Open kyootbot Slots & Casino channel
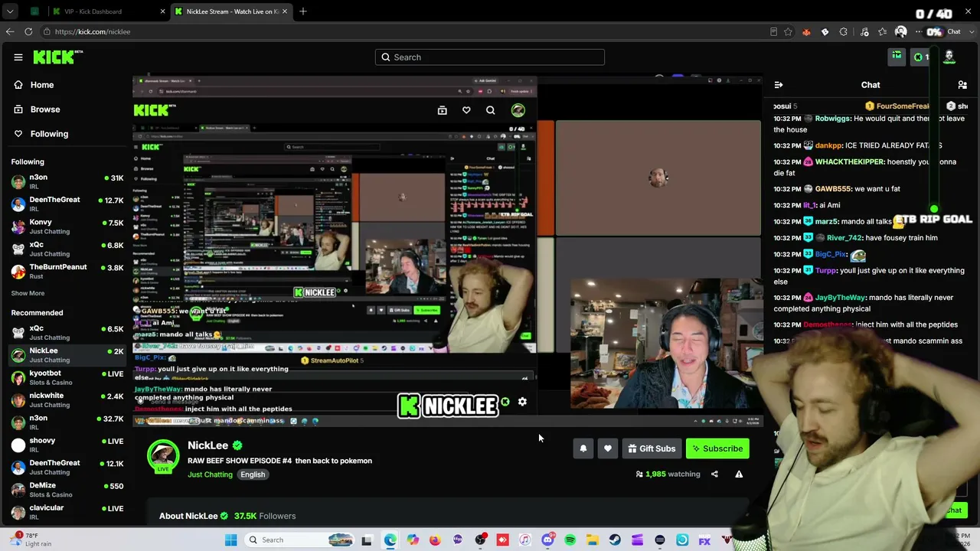Screen dimensions: 980x551 coord(67,377)
